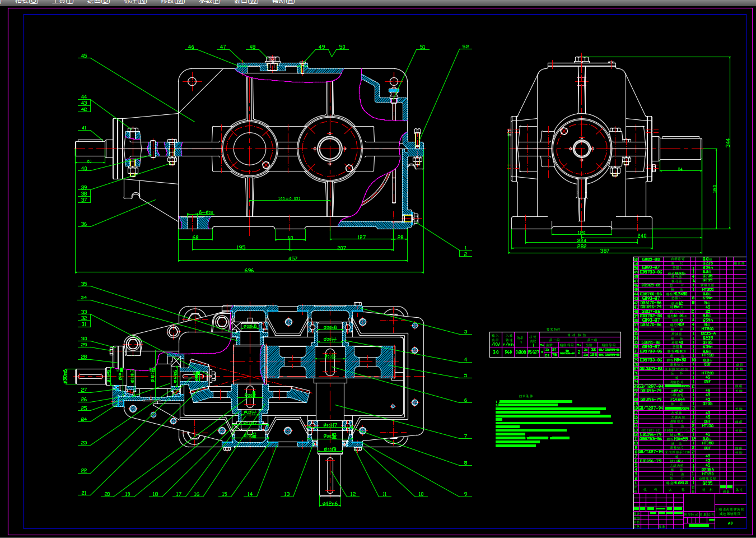756x538 pixels.
Task: Open the 工具(T) Tools menu
Action: [x=62, y=2]
